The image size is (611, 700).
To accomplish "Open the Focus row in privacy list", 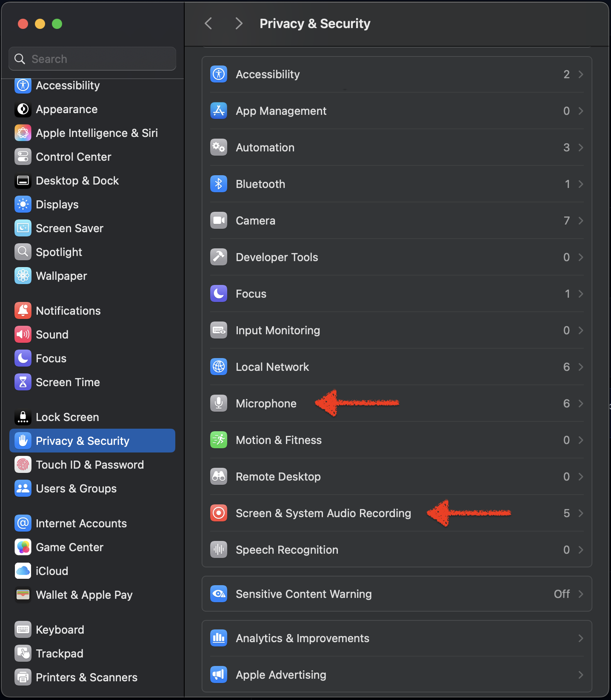I will click(397, 294).
